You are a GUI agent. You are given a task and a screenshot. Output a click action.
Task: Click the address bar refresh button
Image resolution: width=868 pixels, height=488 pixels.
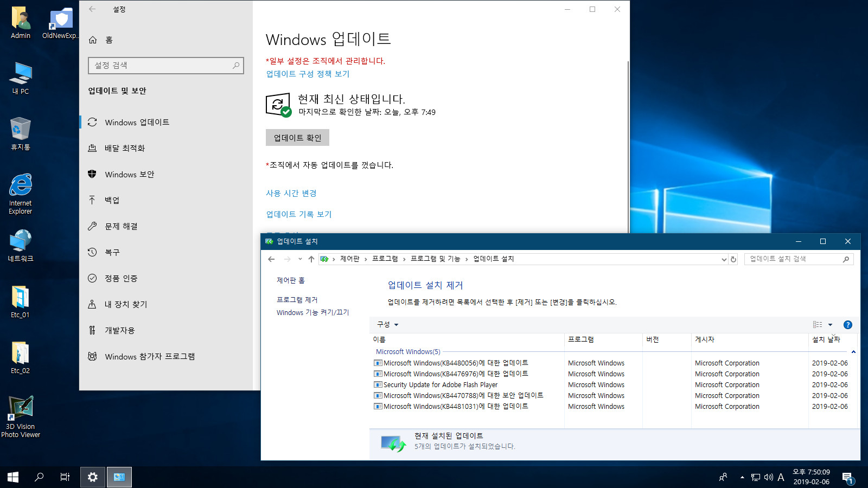(733, 259)
